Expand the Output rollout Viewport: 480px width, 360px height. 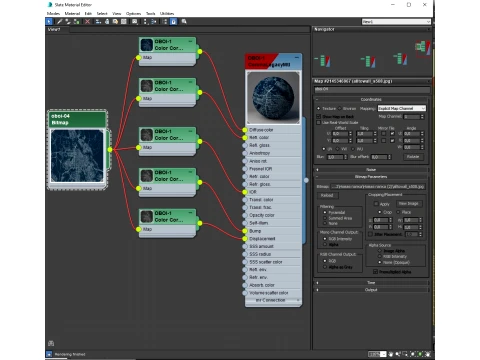pos(371,290)
